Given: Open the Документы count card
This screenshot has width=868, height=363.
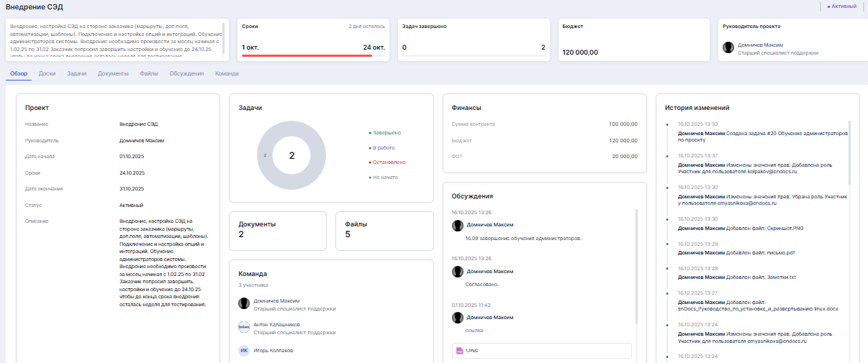Looking at the screenshot, I should [x=277, y=229].
